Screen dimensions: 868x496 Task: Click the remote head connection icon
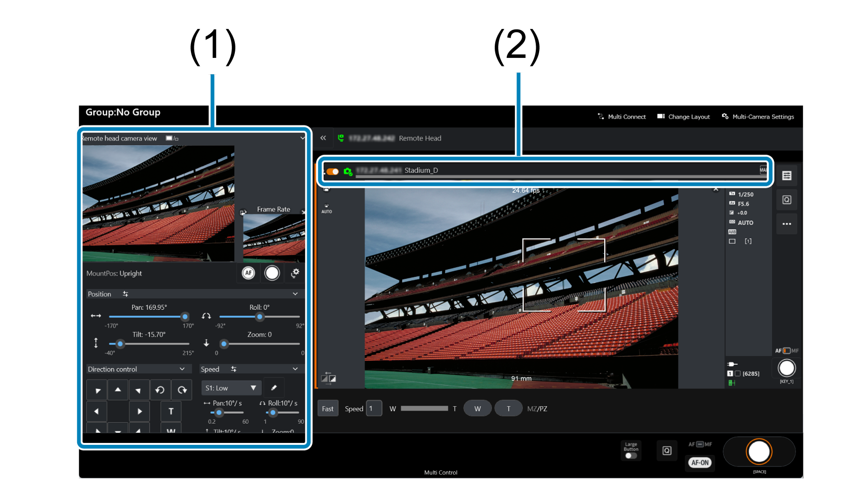coord(341,138)
